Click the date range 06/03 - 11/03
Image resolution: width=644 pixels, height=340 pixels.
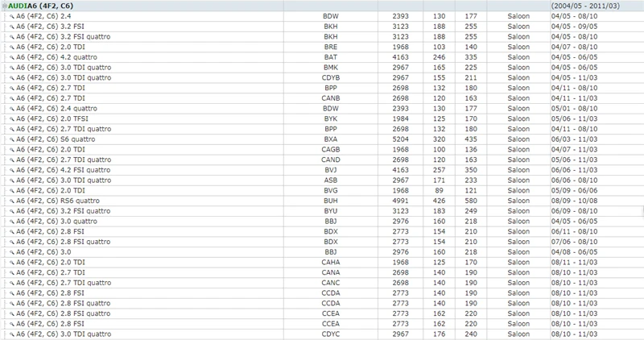tap(574, 139)
